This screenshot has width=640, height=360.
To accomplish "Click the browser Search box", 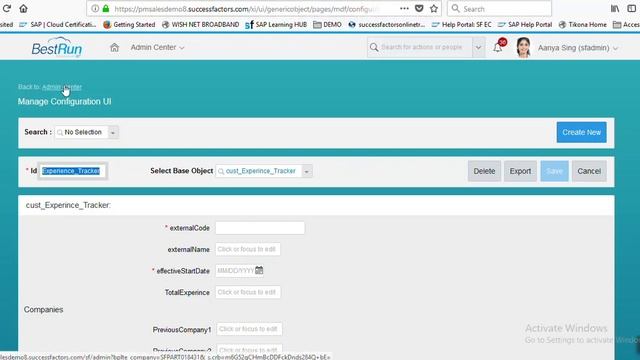I will coord(500,9).
